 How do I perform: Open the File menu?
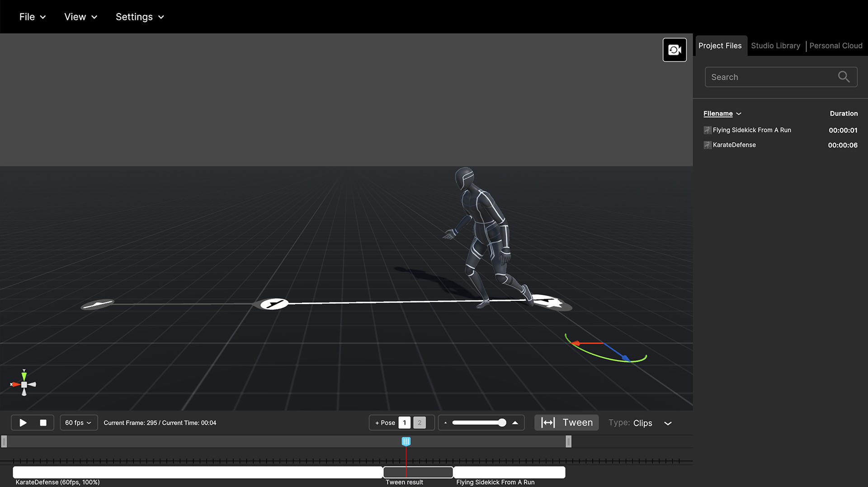point(32,17)
